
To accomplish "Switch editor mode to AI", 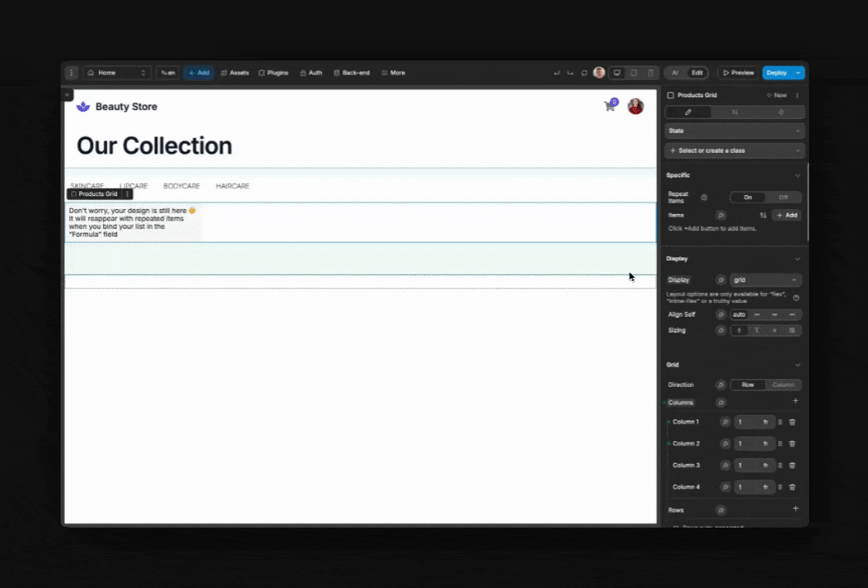I will (x=674, y=73).
